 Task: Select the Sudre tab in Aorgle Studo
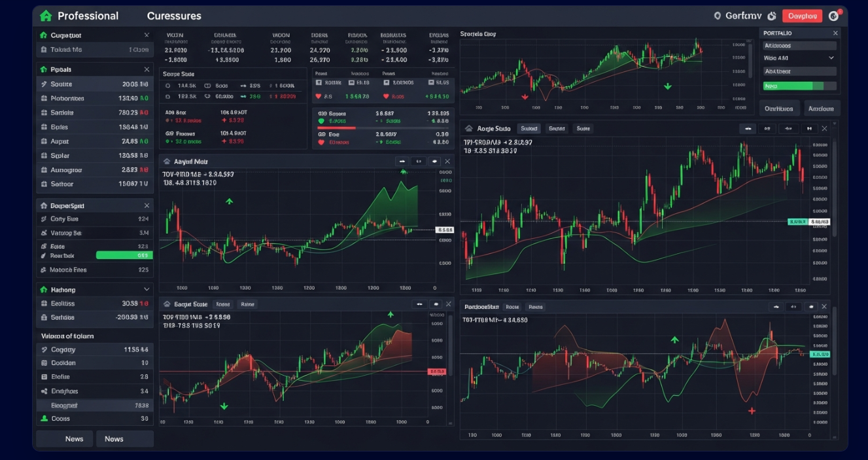[x=583, y=129]
